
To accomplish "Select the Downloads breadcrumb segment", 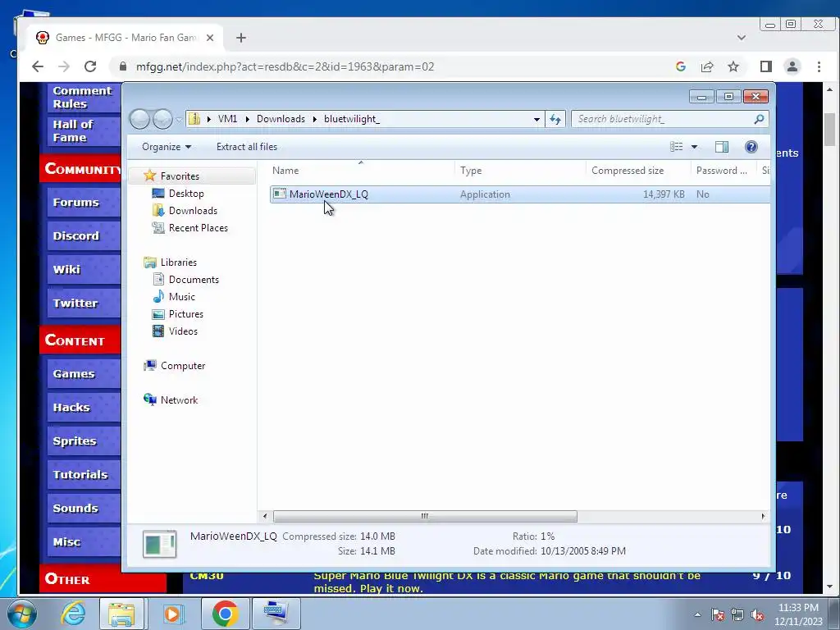I will [281, 119].
